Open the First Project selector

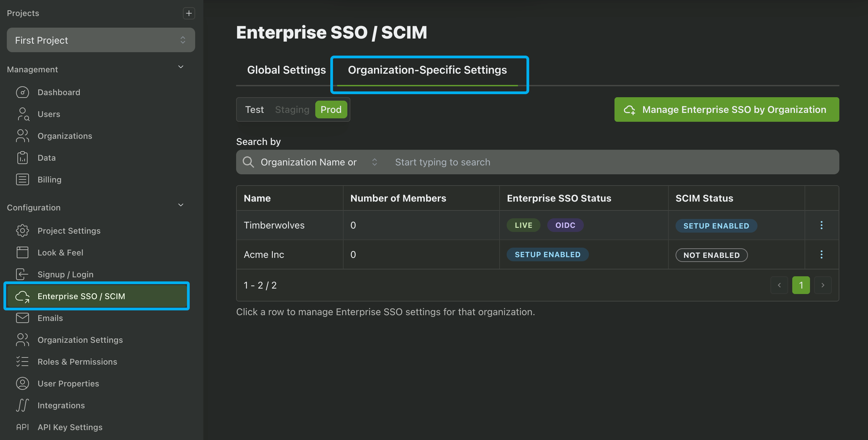[101, 40]
